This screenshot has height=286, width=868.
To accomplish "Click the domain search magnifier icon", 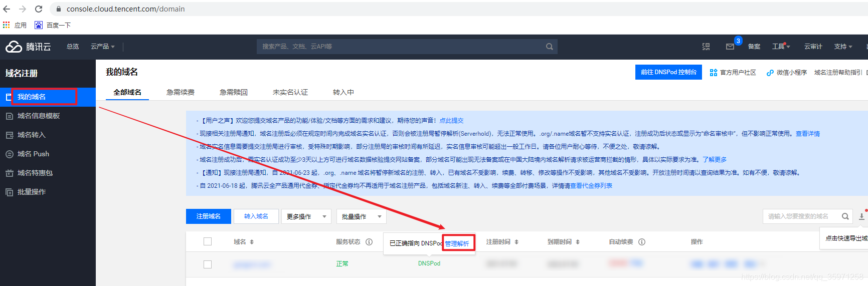I will coord(845,216).
